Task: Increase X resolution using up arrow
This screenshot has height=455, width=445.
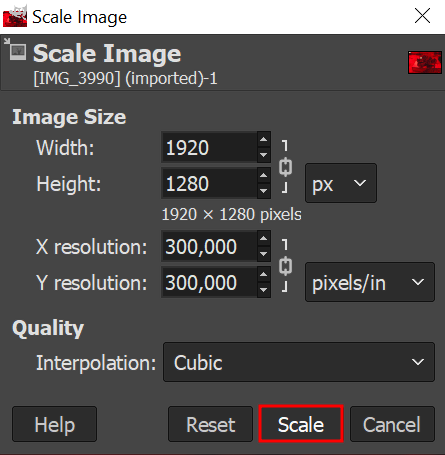Action: click(x=264, y=239)
